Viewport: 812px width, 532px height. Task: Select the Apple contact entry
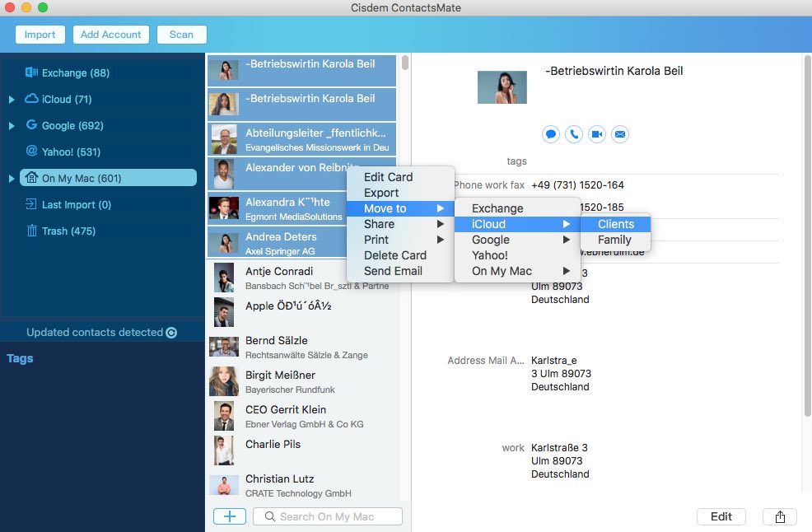pyautogui.click(x=303, y=312)
